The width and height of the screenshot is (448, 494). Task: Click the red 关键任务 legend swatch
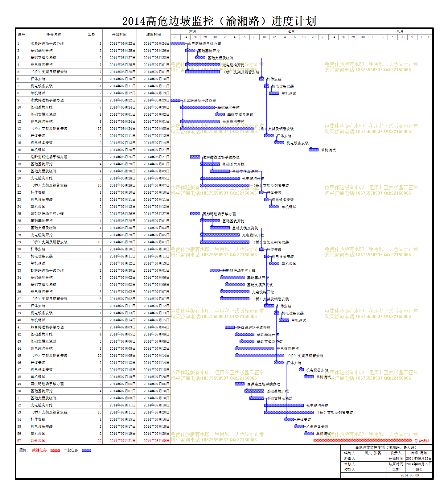click(x=55, y=450)
